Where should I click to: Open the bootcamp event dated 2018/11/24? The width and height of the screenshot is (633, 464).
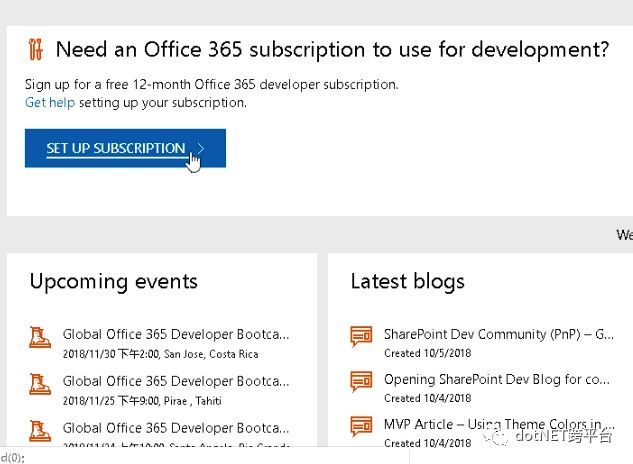[x=176, y=427]
